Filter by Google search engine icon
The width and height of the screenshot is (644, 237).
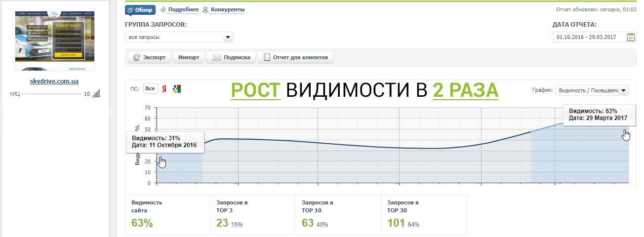(x=177, y=89)
